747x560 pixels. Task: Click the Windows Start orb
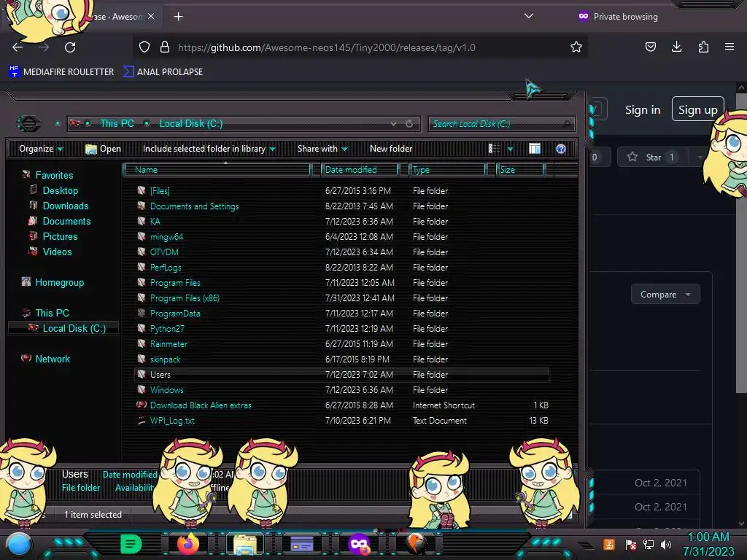point(18,544)
